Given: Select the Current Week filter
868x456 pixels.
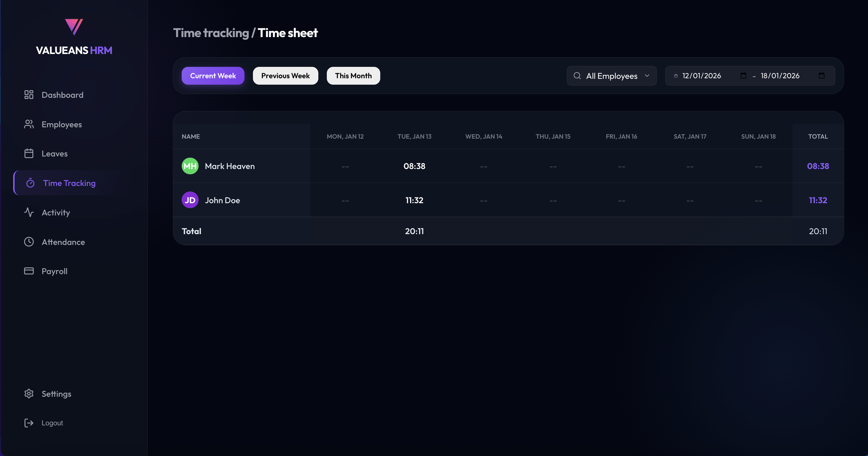Looking at the screenshot, I should [x=213, y=76].
